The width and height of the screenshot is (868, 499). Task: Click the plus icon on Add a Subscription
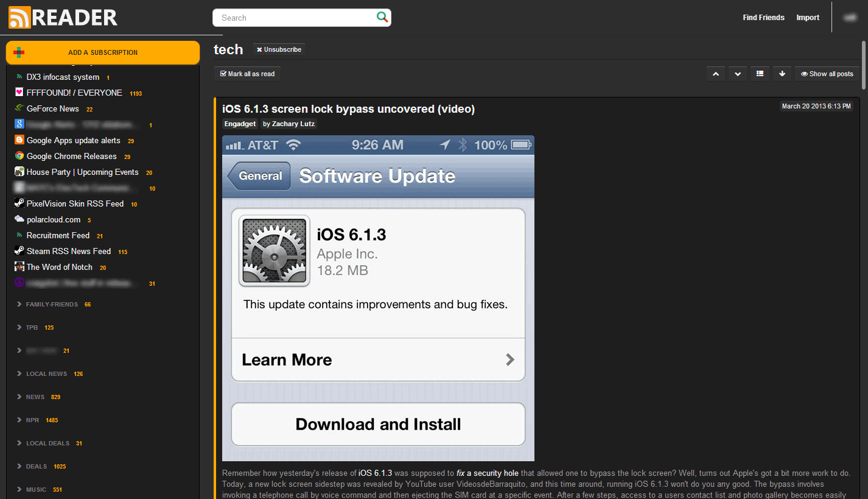tap(19, 52)
